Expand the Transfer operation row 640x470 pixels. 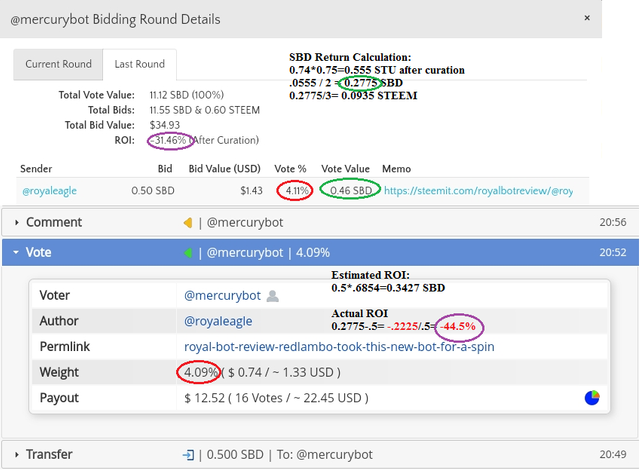(x=320, y=454)
